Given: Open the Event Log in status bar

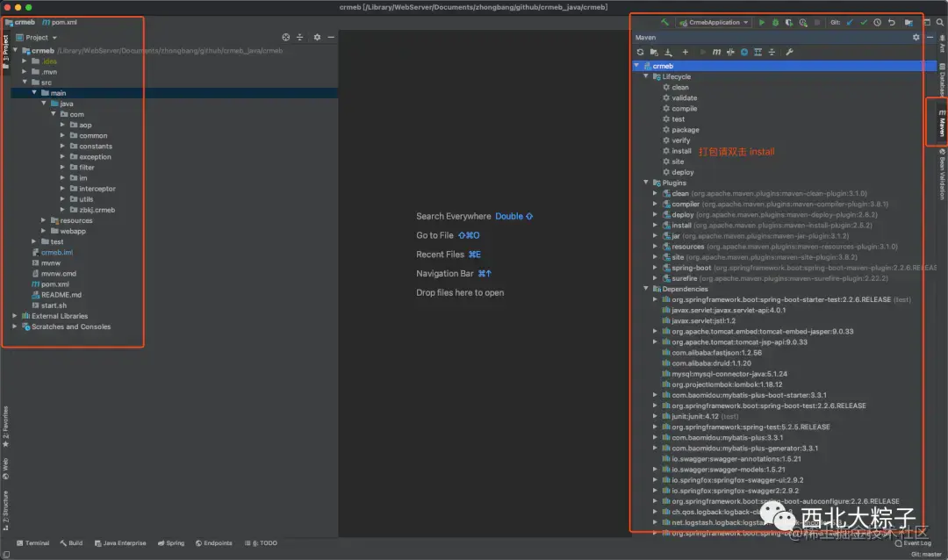Looking at the screenshot, I should pyautogui.click(x=914, y=543).
